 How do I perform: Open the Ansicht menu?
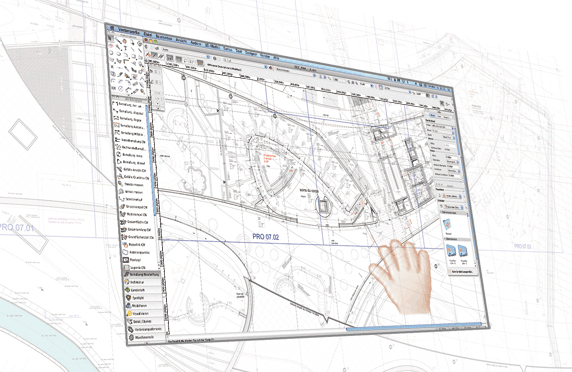[x=181, y=40]
